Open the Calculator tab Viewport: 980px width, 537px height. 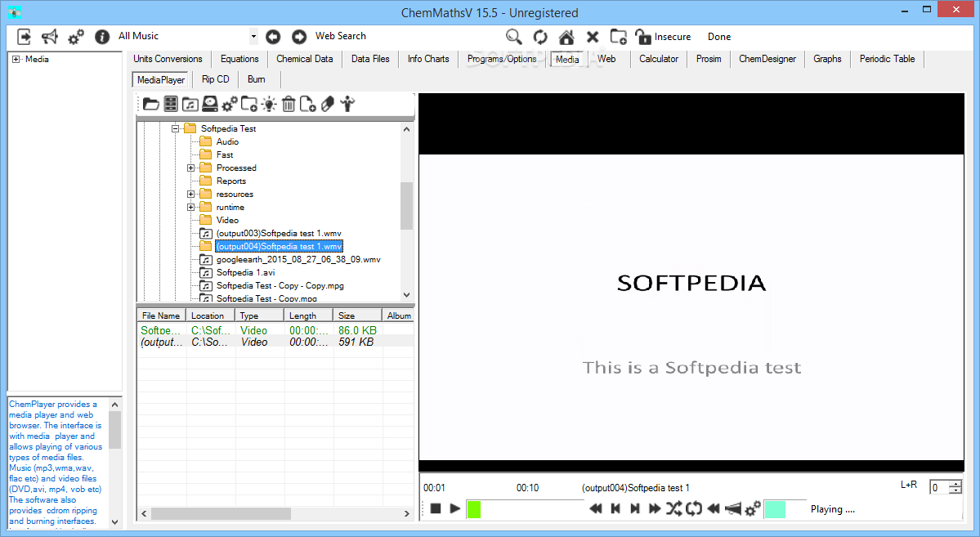(658, 59)
